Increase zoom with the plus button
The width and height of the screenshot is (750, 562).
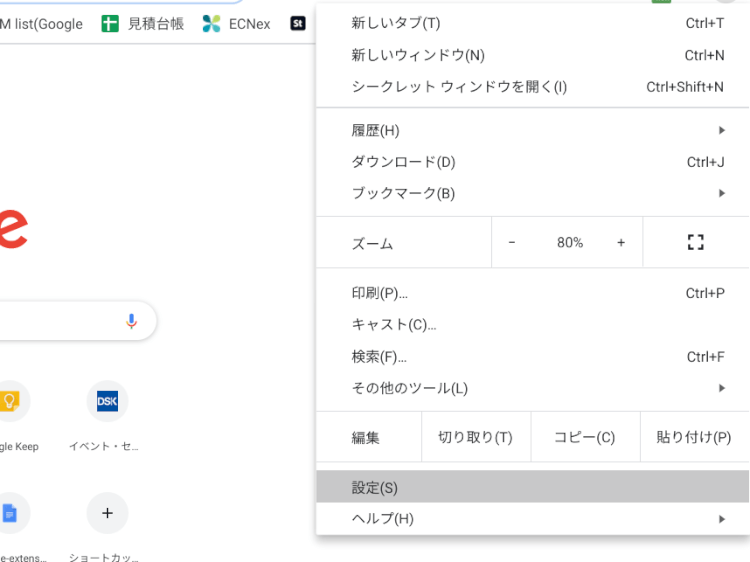point(621,242)
